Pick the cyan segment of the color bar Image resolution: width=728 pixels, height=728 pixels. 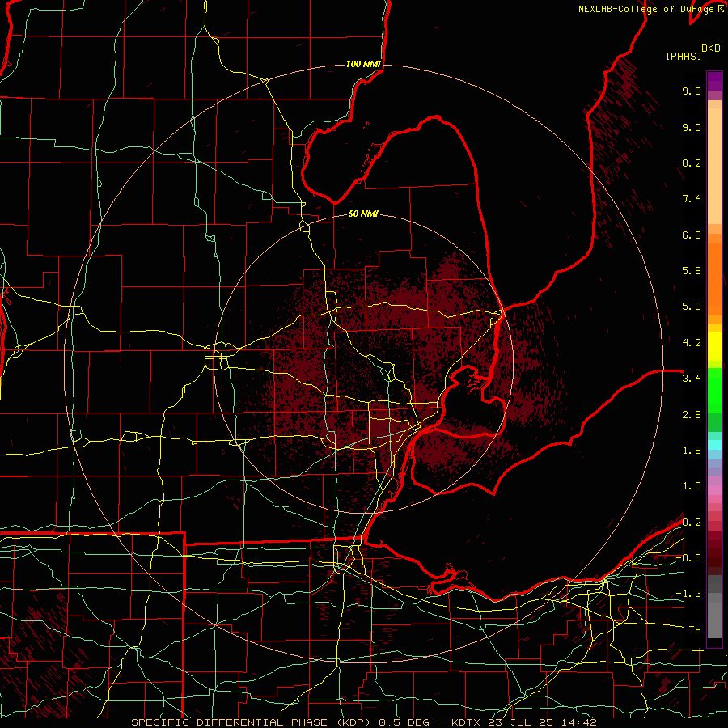[x=714, y=445]
